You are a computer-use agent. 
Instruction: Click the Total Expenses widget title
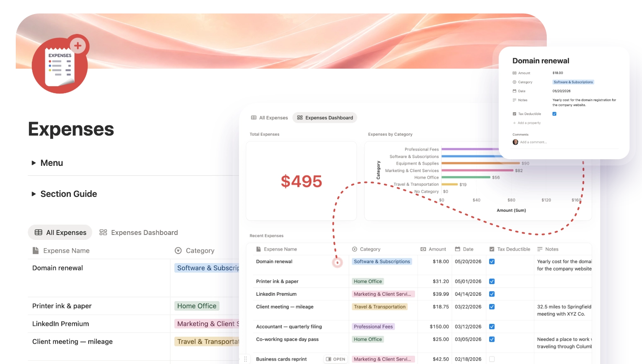(264, 134)
